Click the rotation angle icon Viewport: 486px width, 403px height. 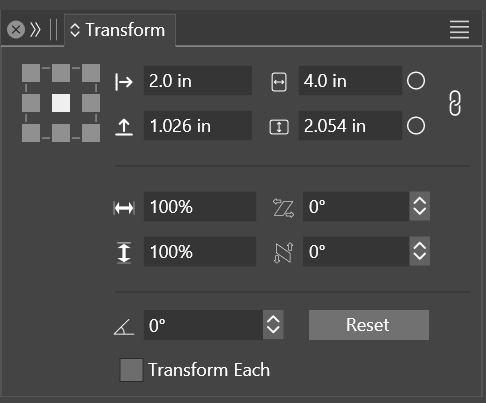[124, 327]
